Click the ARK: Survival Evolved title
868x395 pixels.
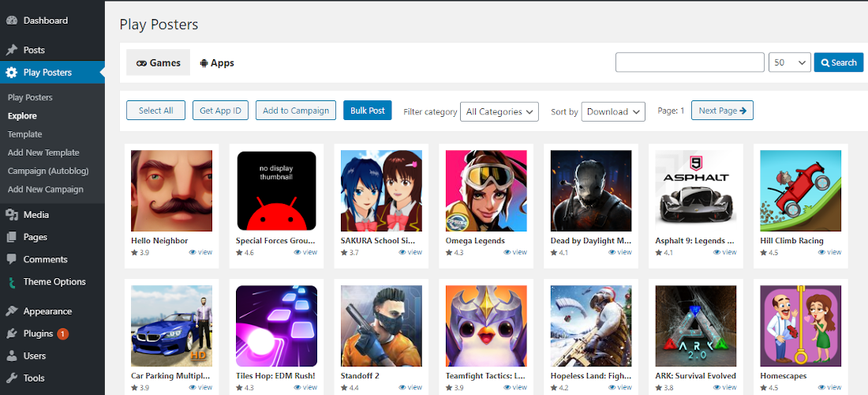tap(696, 375)
